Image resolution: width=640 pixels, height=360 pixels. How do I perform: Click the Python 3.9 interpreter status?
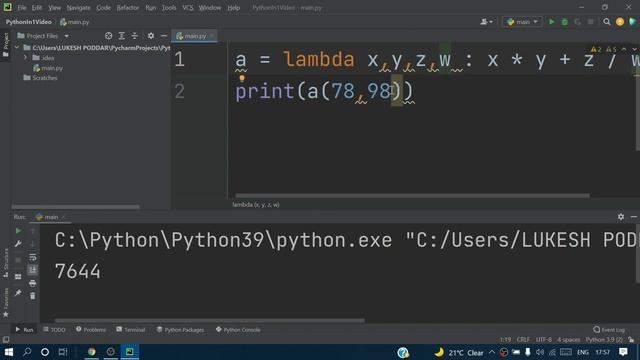(604, 340)
